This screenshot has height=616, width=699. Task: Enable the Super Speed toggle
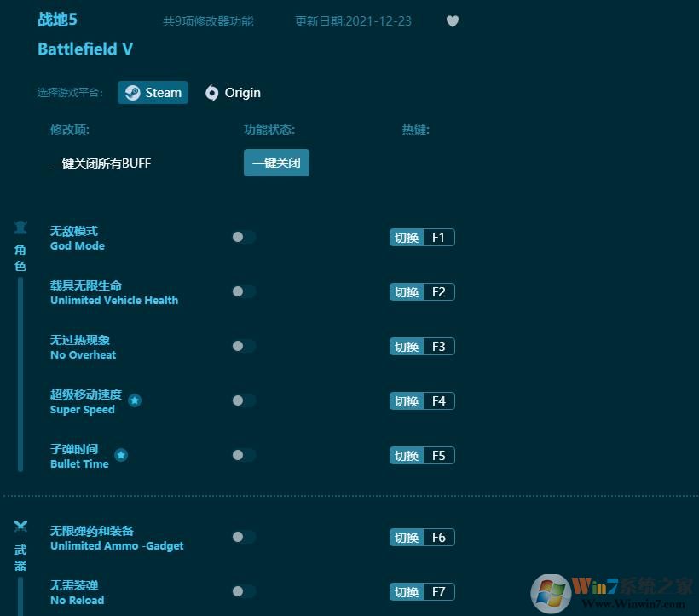pyautogui.click(x=244, y=400)
